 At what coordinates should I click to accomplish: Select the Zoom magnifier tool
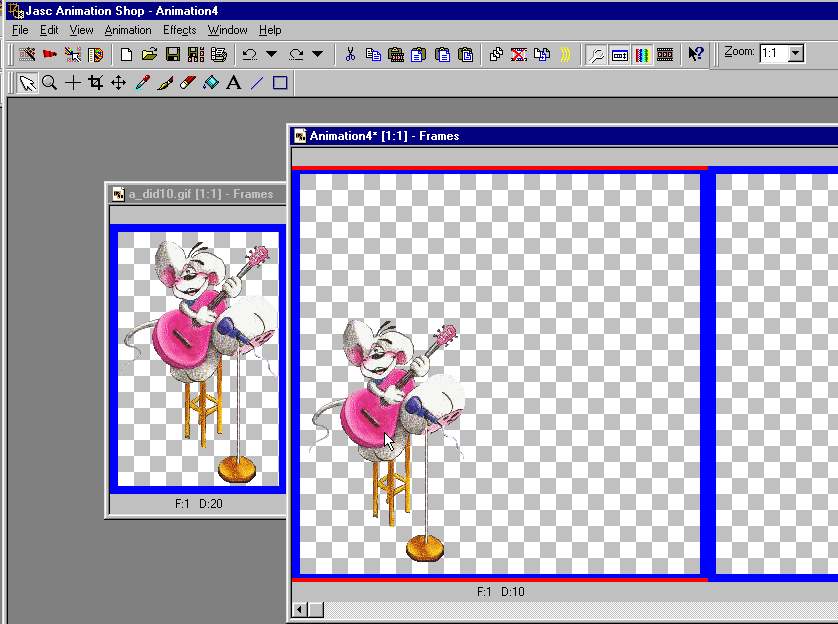(50, 83)
